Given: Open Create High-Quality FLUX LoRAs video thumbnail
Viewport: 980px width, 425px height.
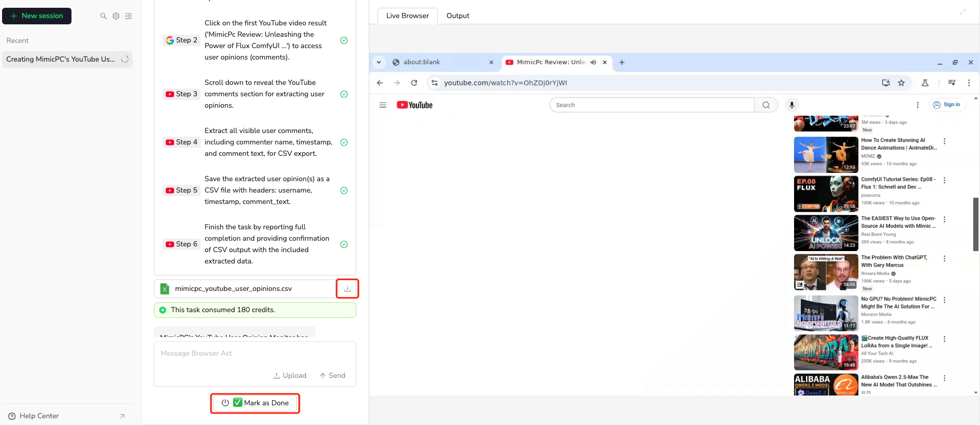Looking at the screenshot, I should 826,353.
